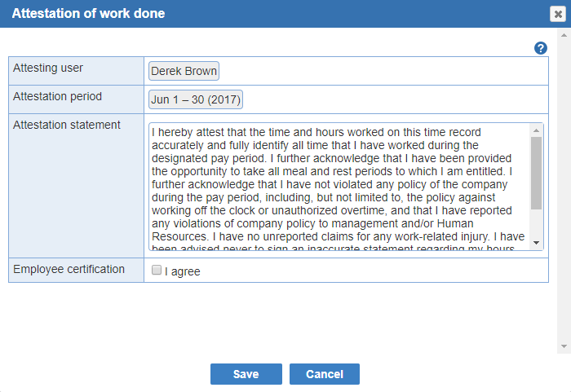Click the dialog's outer scroll down arrow

click(564, 346)
